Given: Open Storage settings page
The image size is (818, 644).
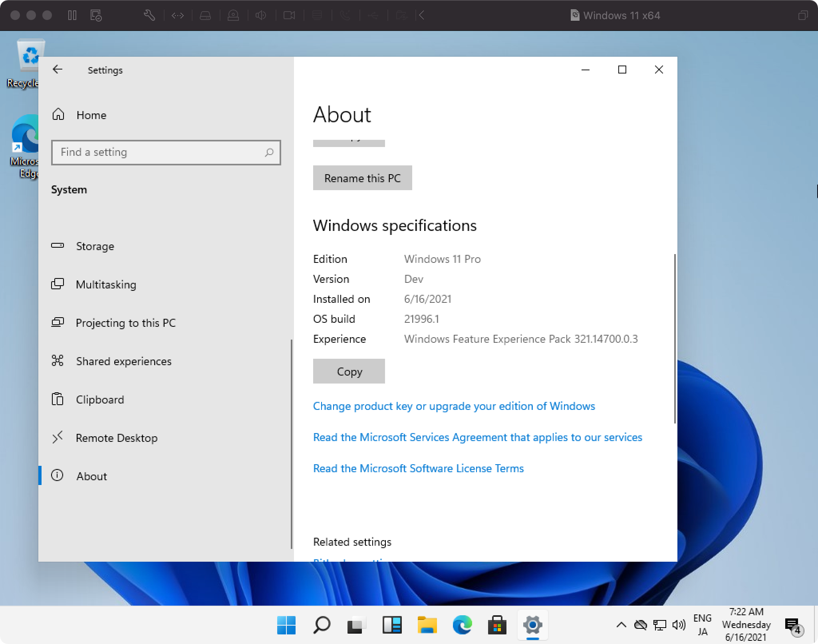Looking at the screenshot, I should pyautogui.click(x=95, y=246).
